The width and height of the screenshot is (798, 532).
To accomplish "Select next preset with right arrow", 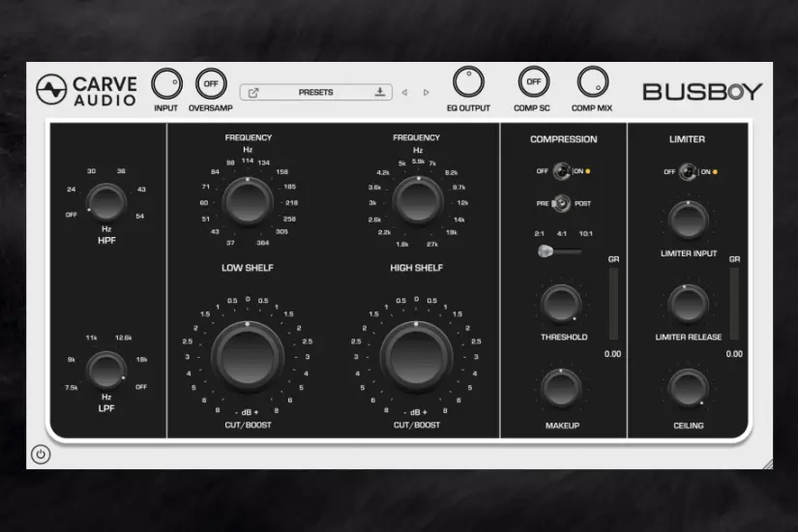I will pos(427,93).
